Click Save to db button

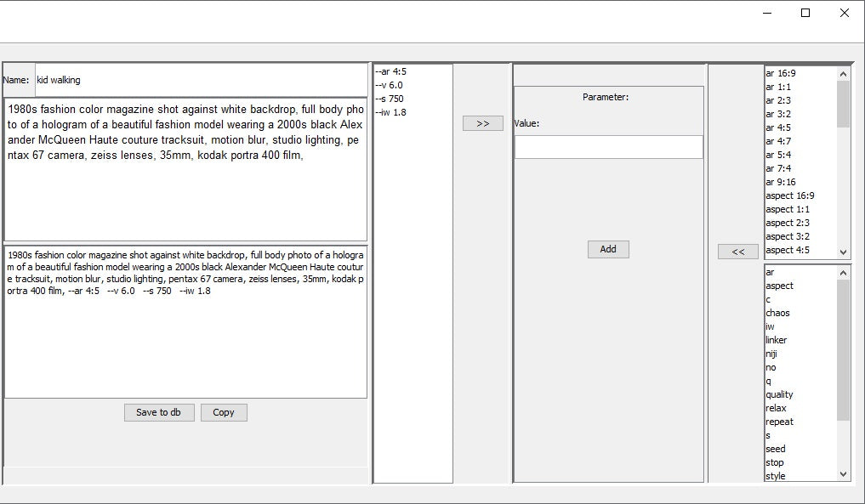[159, 412]
